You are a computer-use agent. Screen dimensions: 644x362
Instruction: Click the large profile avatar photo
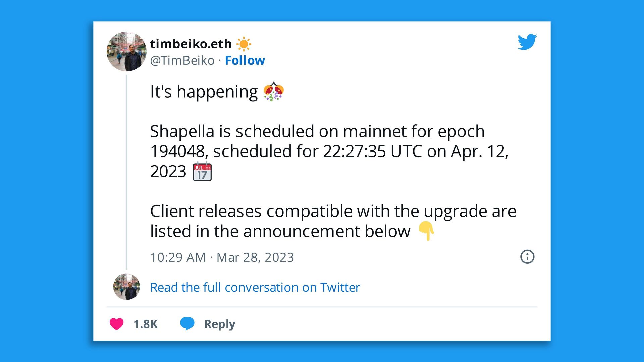click(x=126, y=52)
